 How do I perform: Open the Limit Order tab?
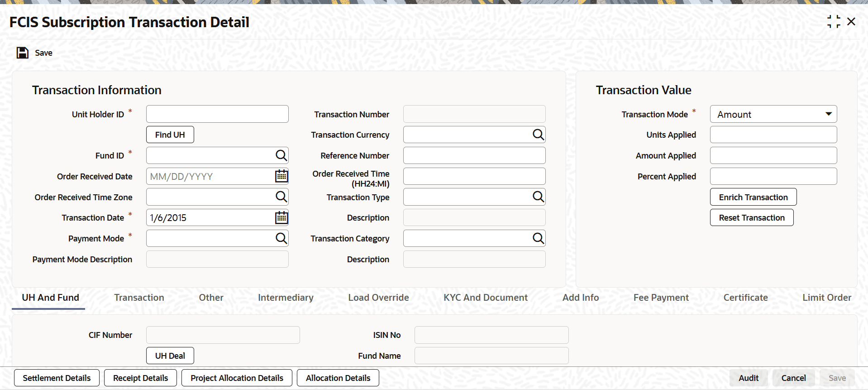coord(827,298)
